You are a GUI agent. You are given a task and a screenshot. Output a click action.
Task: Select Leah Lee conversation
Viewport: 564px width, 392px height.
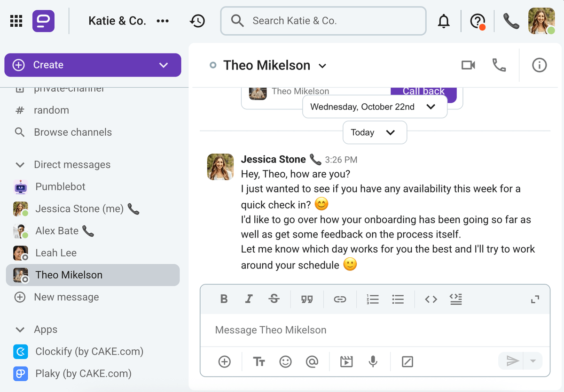56,253
